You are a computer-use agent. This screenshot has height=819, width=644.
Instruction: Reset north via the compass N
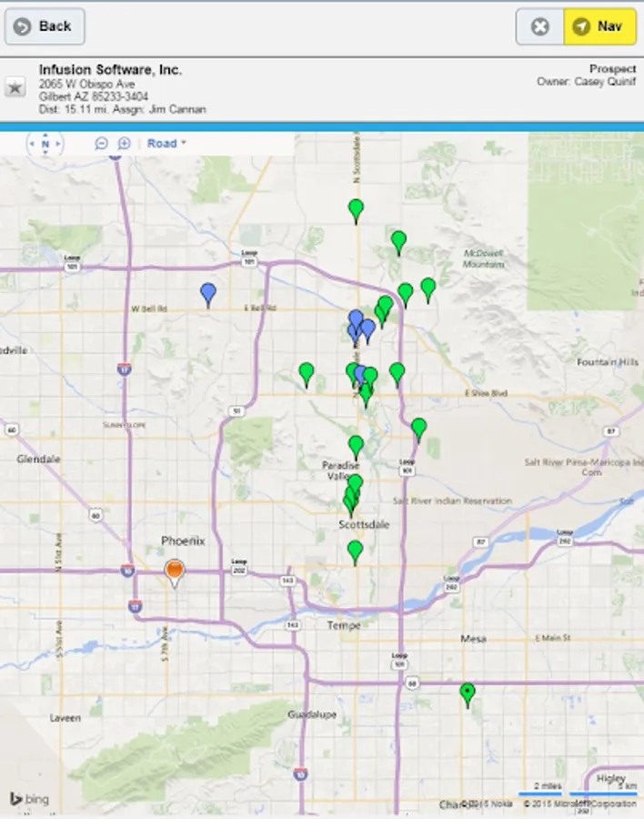[x=45, y=144]
